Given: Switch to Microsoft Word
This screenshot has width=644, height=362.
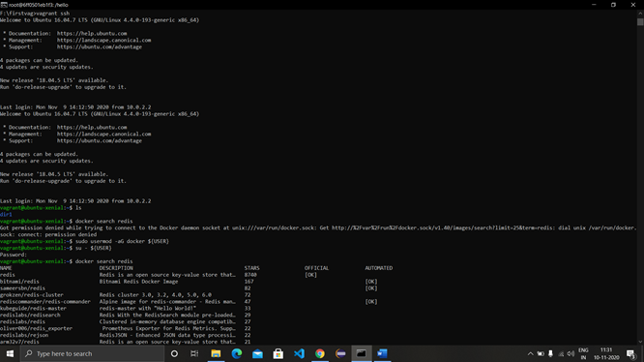Looking at the screenshot, I should click(382, 353).
